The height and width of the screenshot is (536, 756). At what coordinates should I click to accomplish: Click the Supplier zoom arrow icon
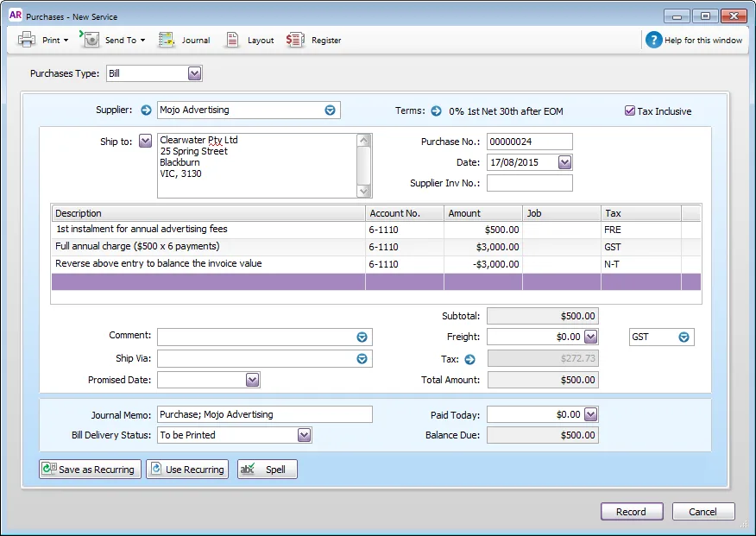[146, 110]
